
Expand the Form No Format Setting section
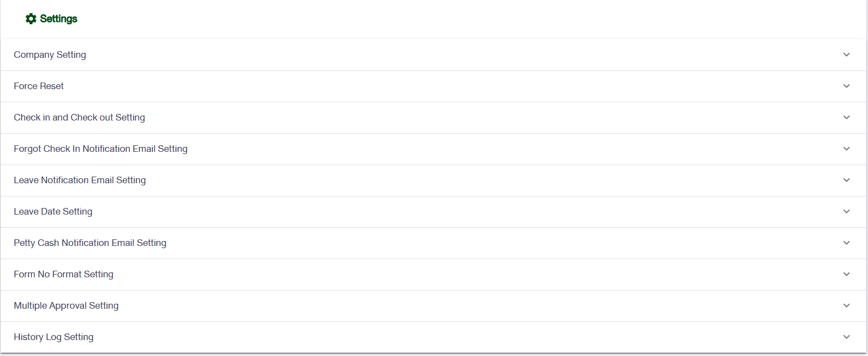pos(63,274)
